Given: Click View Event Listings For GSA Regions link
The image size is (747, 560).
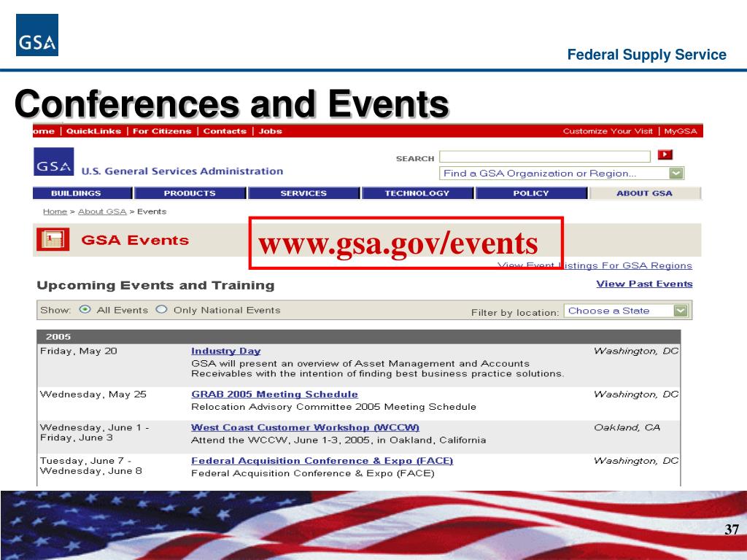Looking at the screenshot, I should pos(595,265).
